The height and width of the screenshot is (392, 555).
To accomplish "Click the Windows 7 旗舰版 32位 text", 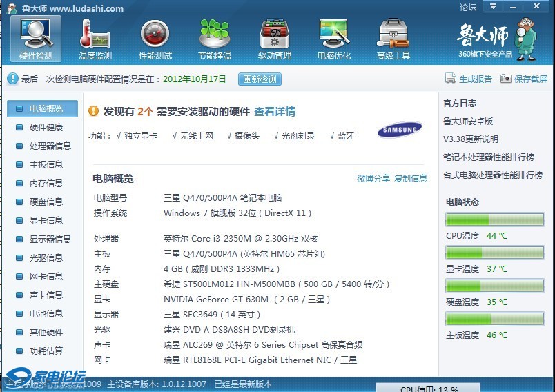I will click(237, 213).
